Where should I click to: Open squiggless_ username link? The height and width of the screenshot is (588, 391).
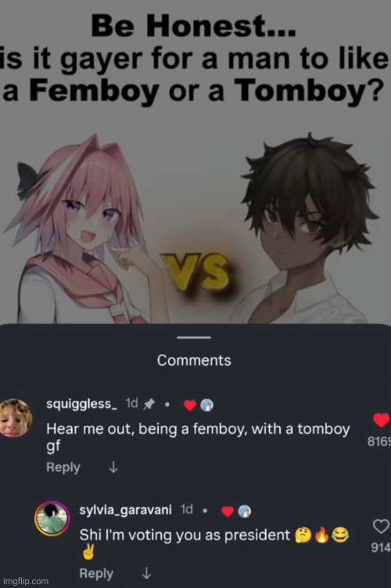point(81,404)
